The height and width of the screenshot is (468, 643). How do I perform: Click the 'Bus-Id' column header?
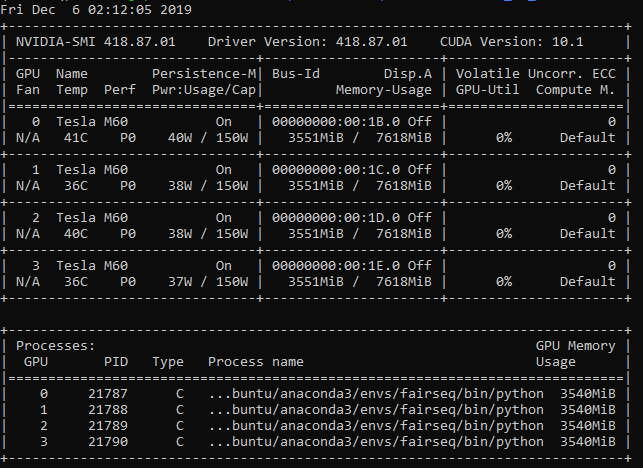tap(296, 74)
